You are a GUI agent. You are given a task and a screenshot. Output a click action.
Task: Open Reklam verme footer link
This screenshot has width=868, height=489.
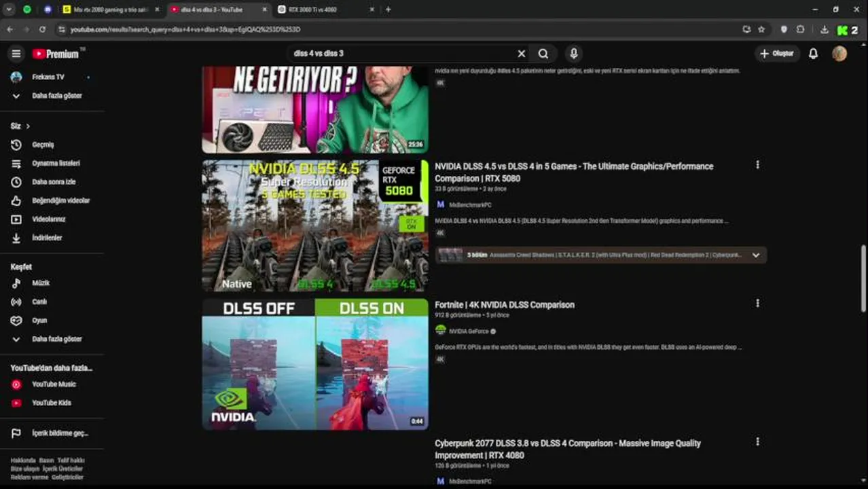(x=29, y=477)
